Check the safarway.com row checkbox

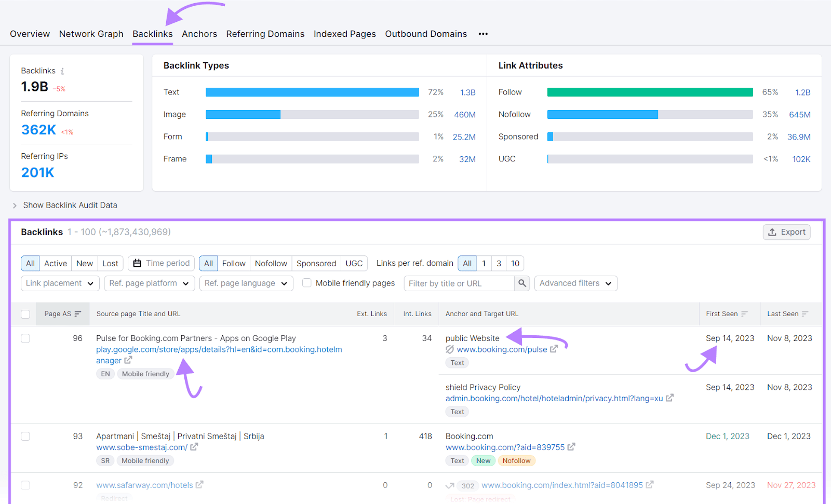pyautogui.click(x=25, y=485)
